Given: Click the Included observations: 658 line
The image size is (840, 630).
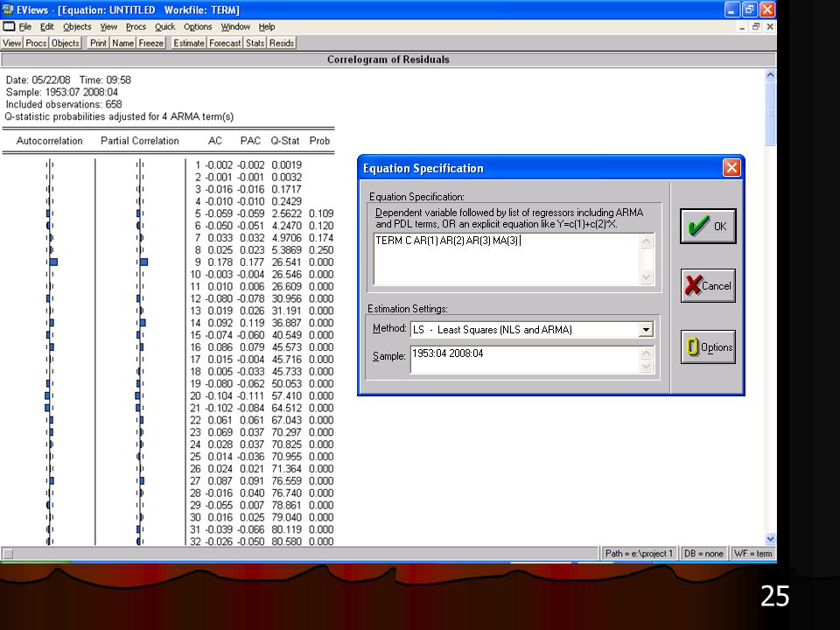Looking at the screenshot, I should (x=64, y=104).
